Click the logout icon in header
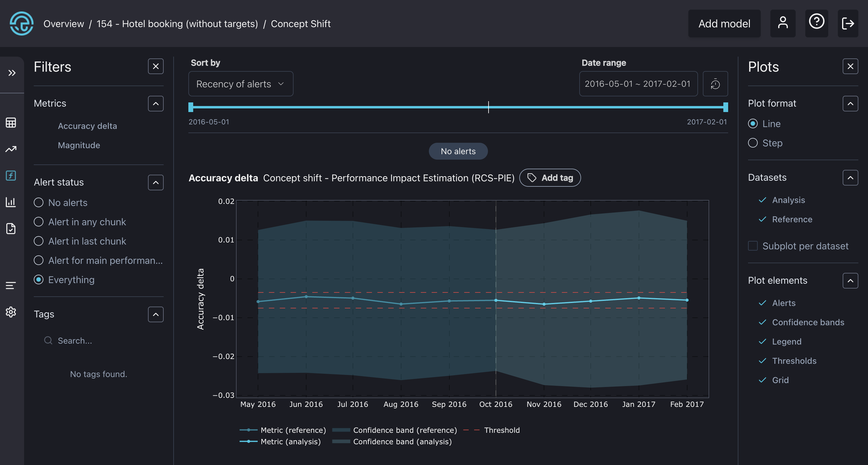Screen dimensions: 868x465 point(848,23)
